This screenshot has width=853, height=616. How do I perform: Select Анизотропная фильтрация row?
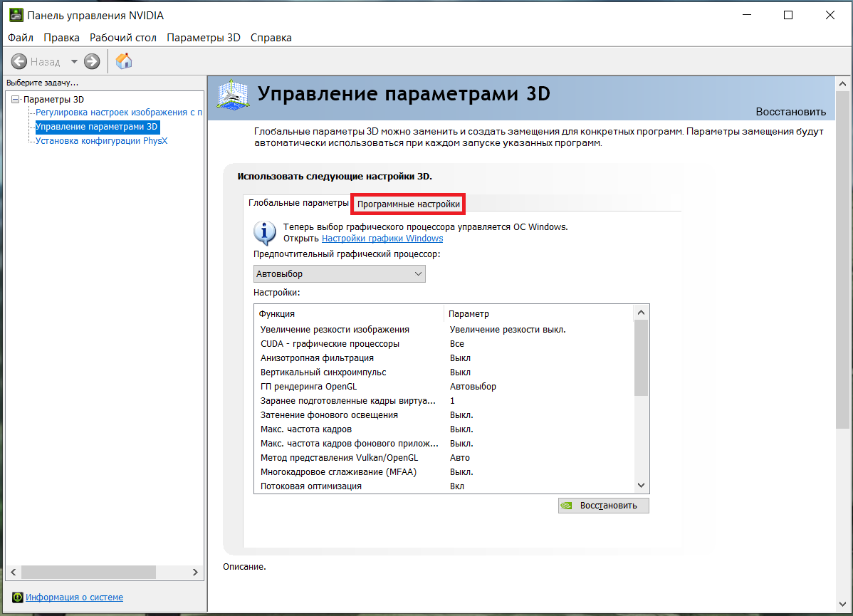[x=444, y=358]
